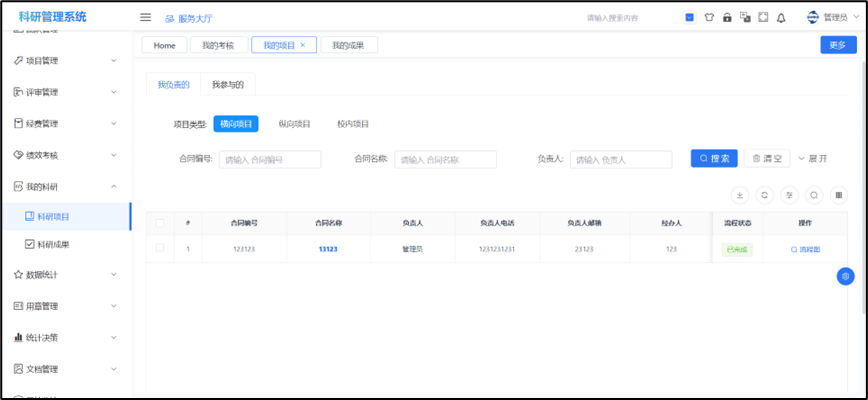Switch to the 我的成果 page tab
The image size is (868, 400).
click(x=349, y=45)
